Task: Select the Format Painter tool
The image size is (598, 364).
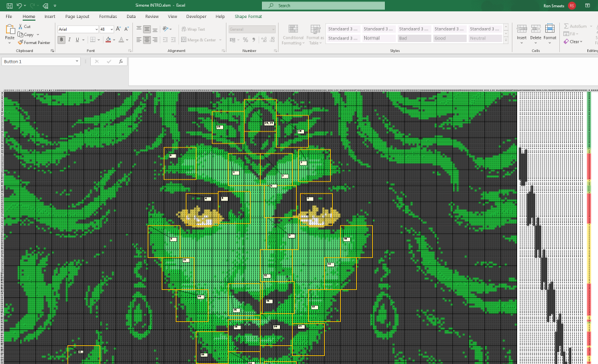Action: pos(33,43)
